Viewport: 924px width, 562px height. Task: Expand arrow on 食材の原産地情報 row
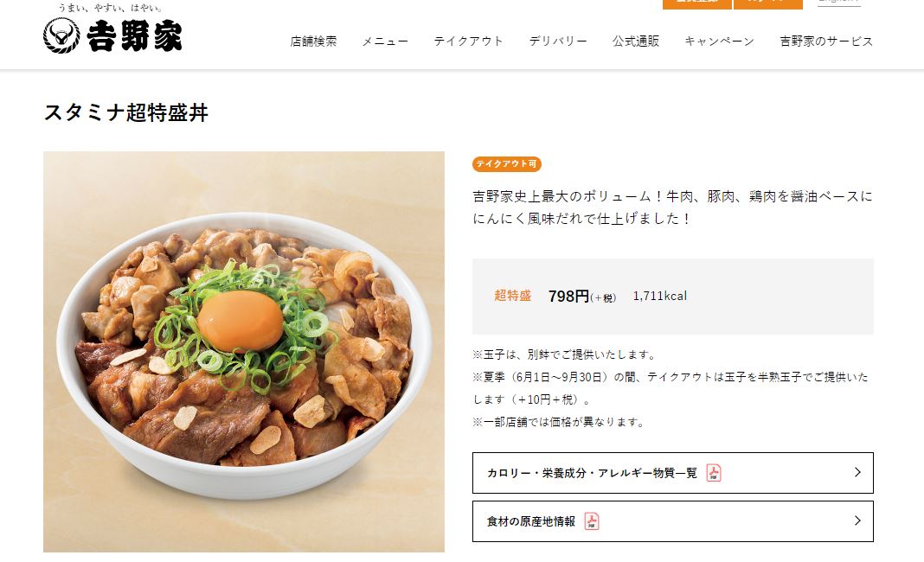point(857,520)
